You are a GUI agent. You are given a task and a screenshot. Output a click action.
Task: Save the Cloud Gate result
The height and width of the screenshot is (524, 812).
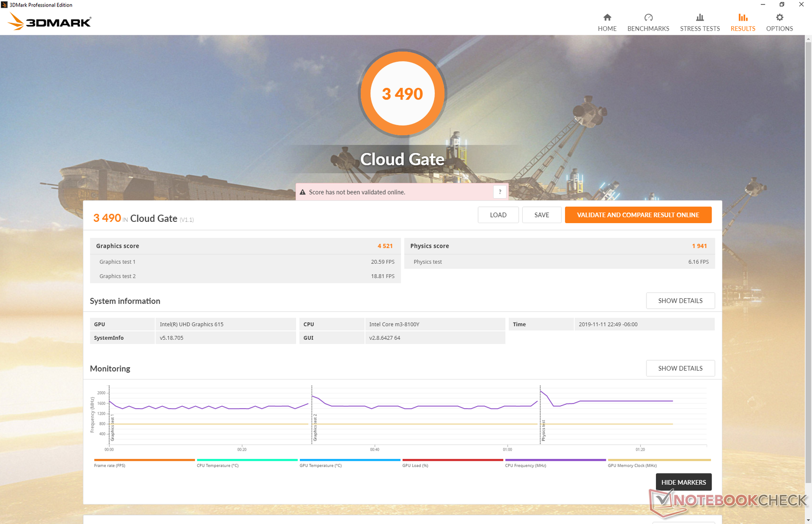541,215
